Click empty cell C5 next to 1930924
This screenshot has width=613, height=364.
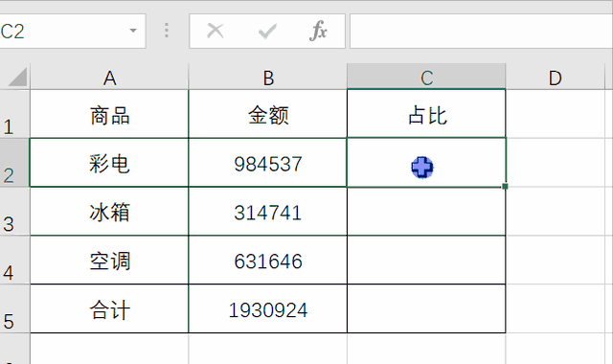coord(426,308)
